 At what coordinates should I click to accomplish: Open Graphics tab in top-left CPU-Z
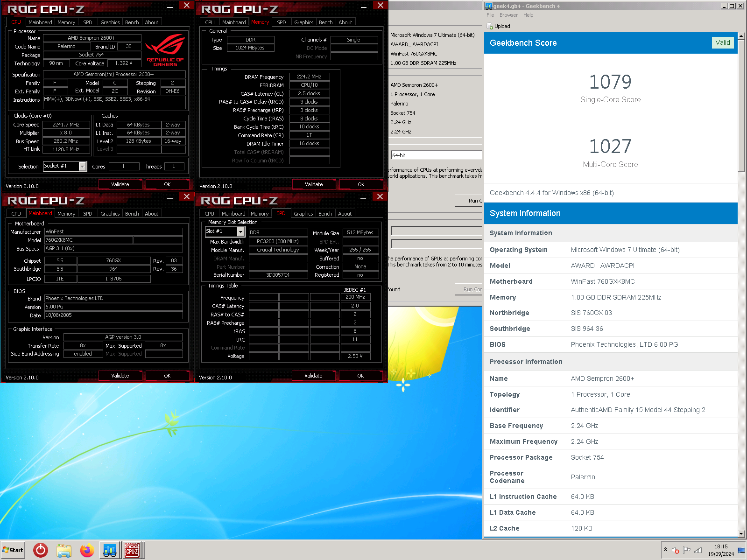[110, 22]
